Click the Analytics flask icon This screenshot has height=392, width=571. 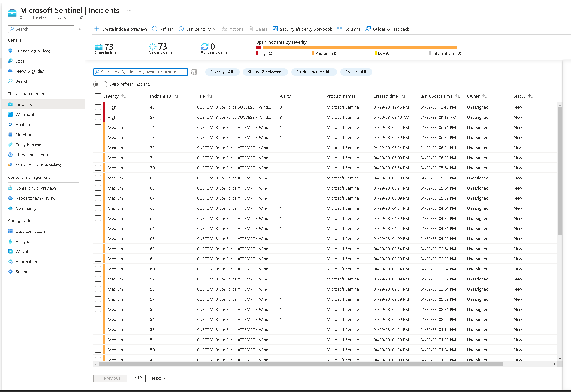point(10,241)
